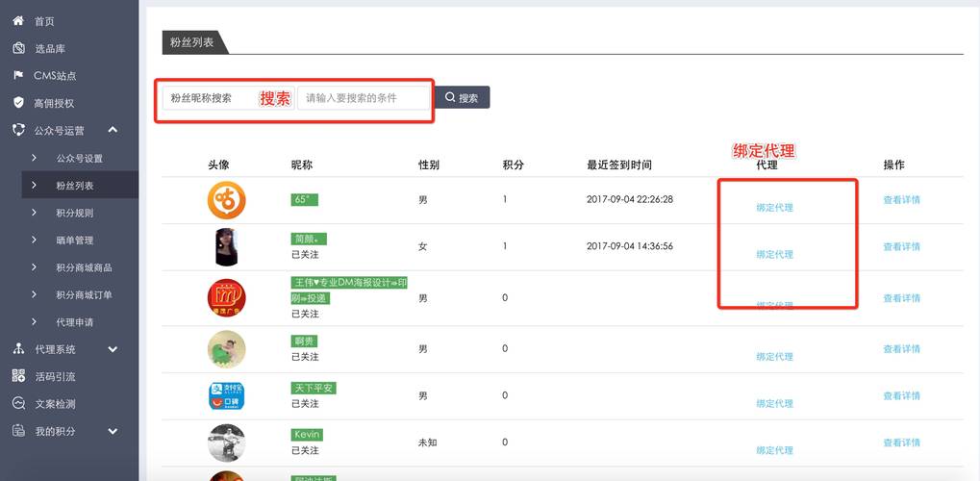Click the 活码引流 QR code icon
Viewport: 980px width, 481px height.
click(x=18, y=376)
